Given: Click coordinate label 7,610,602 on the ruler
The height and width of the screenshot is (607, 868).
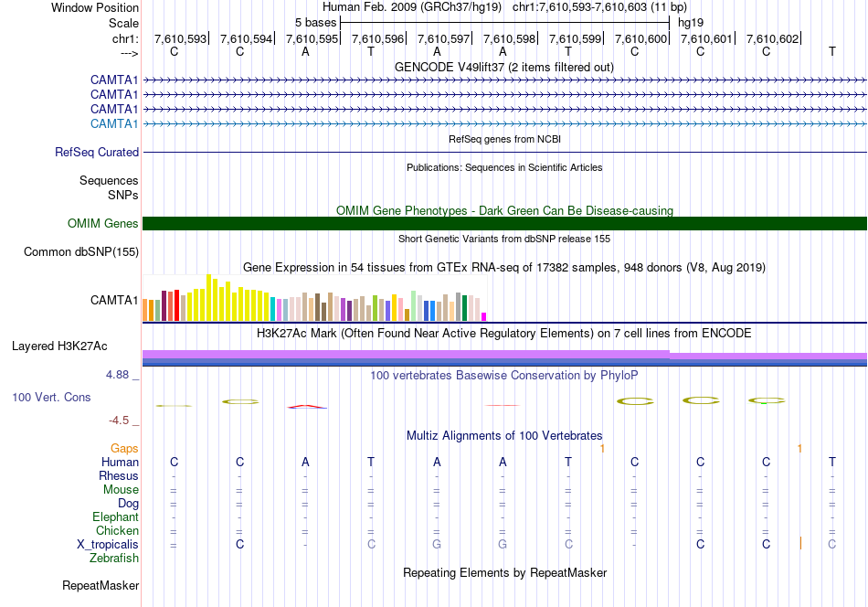Looking at the screenshot, I should [x=772, y=38].
